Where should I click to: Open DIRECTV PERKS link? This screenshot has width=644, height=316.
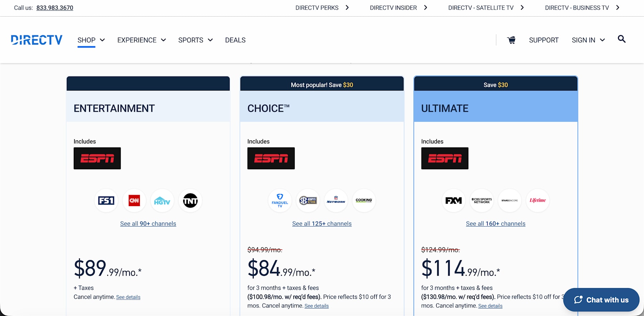(317, 8)
